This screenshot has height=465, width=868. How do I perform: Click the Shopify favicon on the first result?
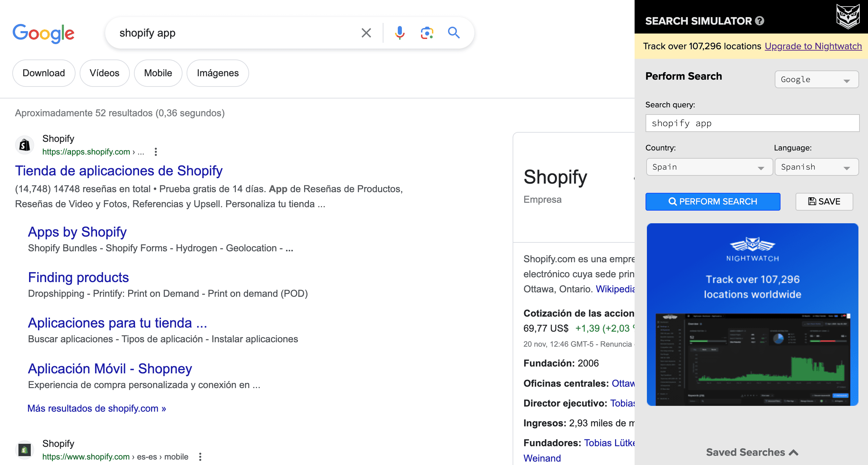[24, 145]
